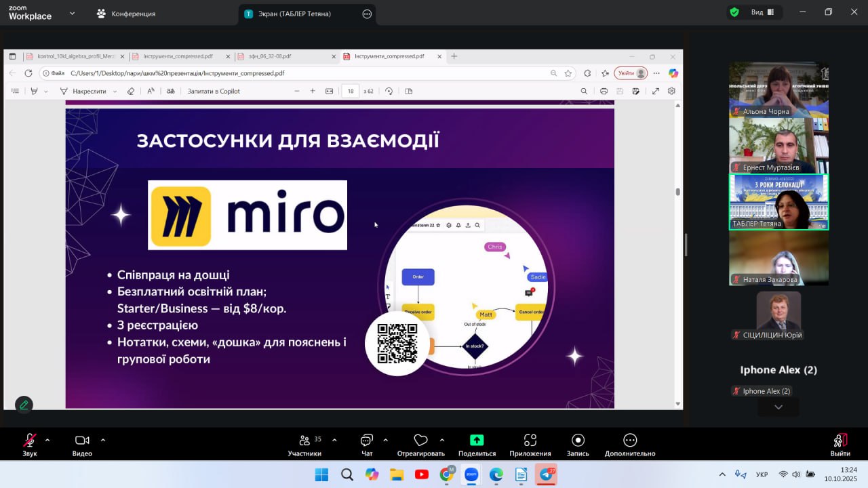Unmute microphone with the Звук button
This screenshot has height=488, width=868.
coord(30,441)
